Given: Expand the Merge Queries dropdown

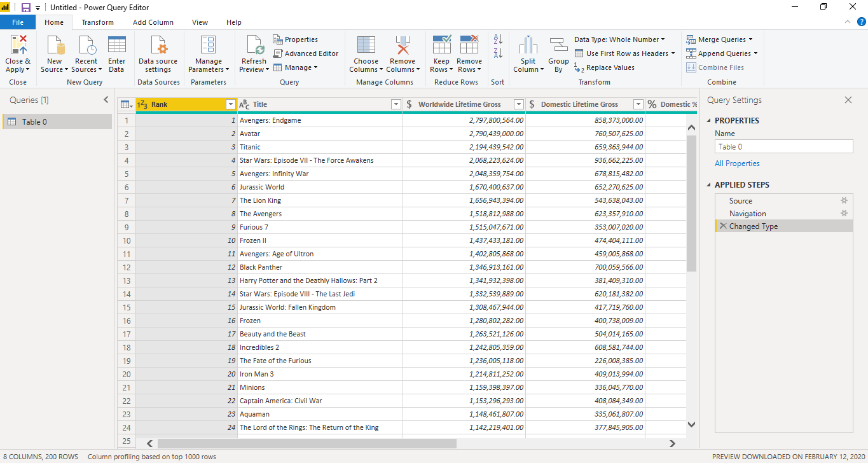Looking at the screenshot, I should pos(750,39).
